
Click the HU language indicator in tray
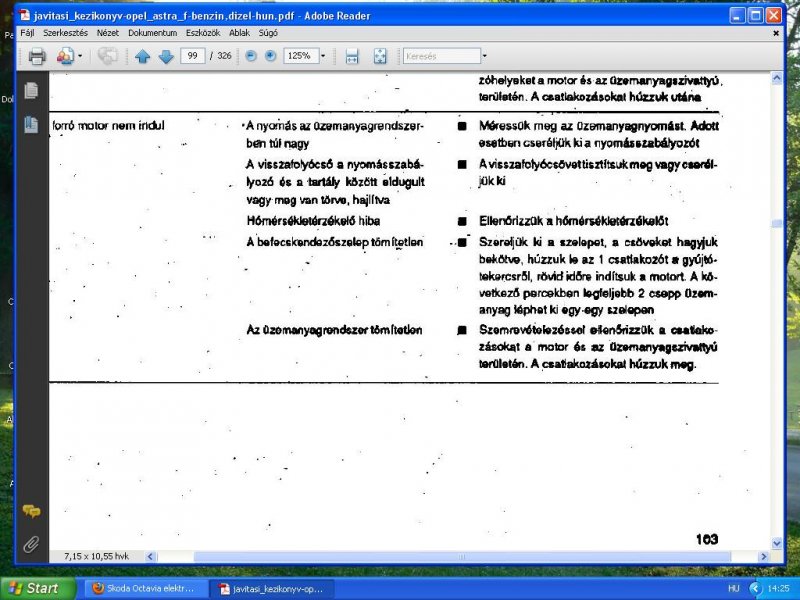(734, 588)
